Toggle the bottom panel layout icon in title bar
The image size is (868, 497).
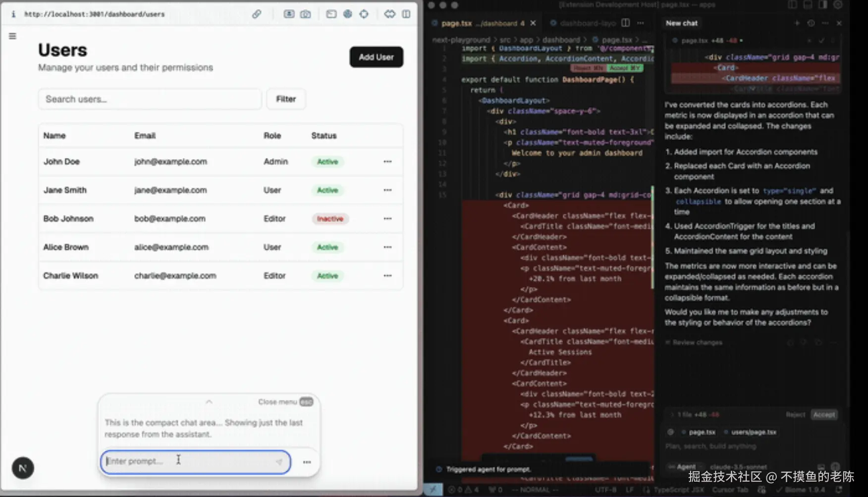click(808, 4)
